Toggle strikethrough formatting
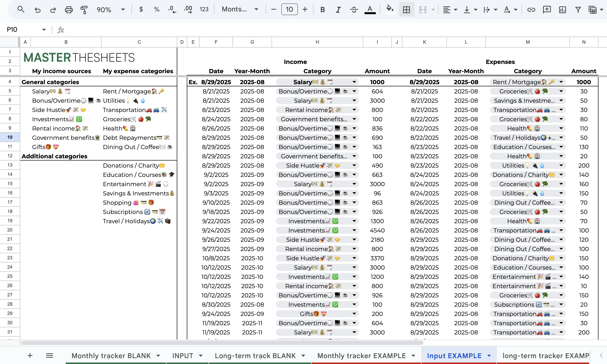Viewport: 607px width, 364px height. (354, 10)
